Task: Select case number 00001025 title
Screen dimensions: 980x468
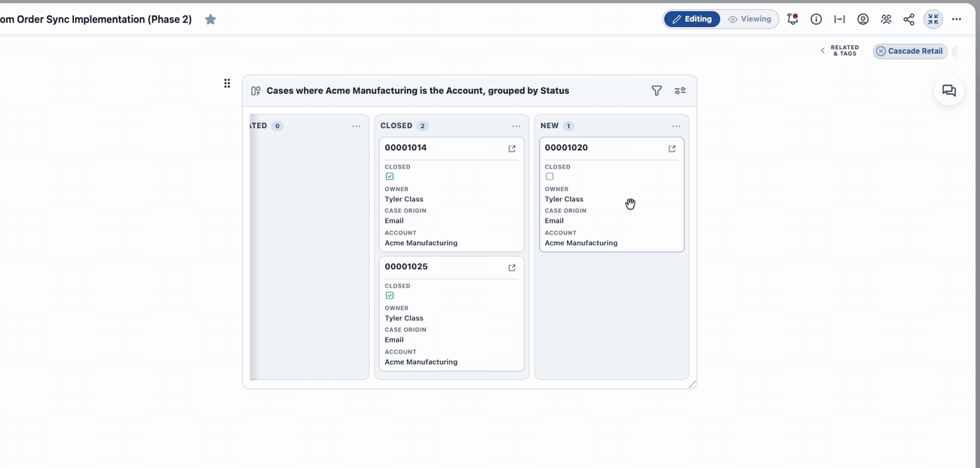Action: pyautogui.click(x=406, y=267)
